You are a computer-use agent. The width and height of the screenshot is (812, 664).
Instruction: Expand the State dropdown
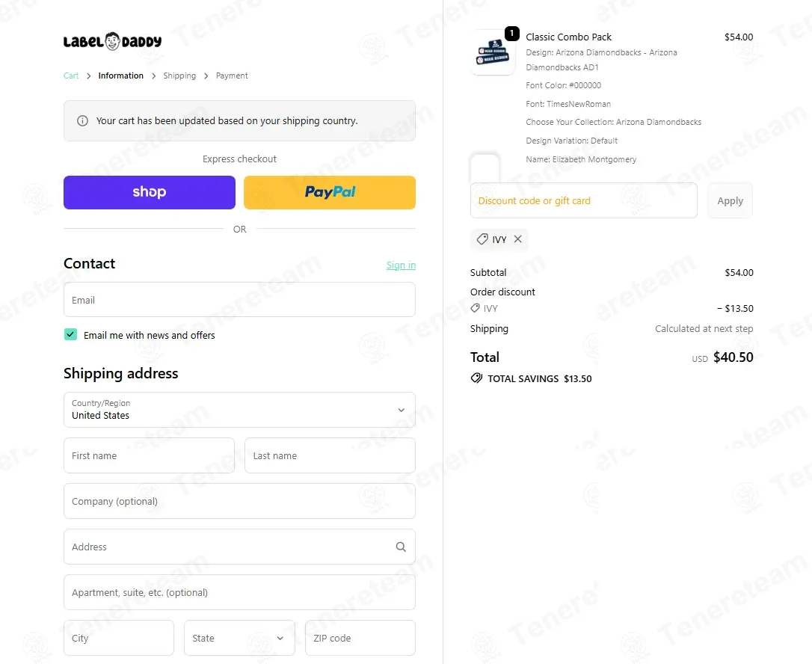pyautogui.click(x=239, y=639)
